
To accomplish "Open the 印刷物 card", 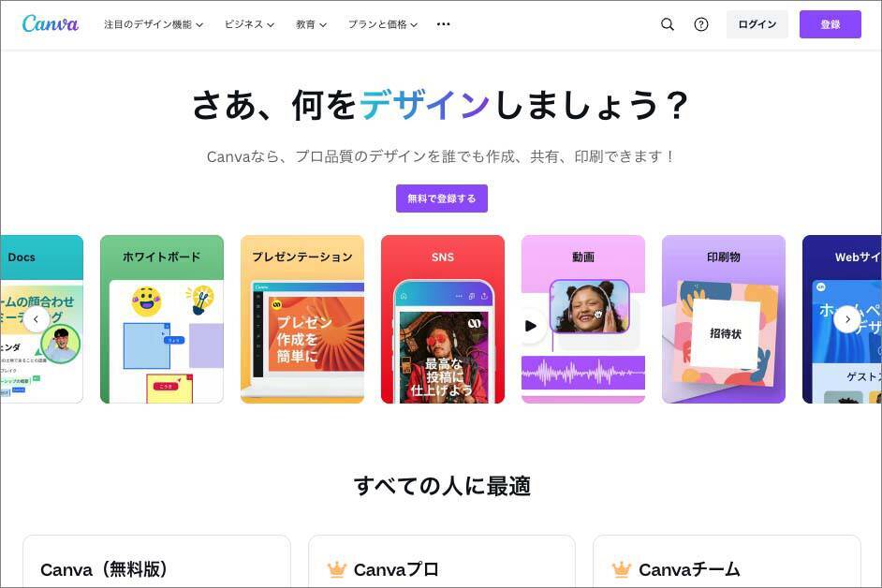I will (x=724, y=319).
